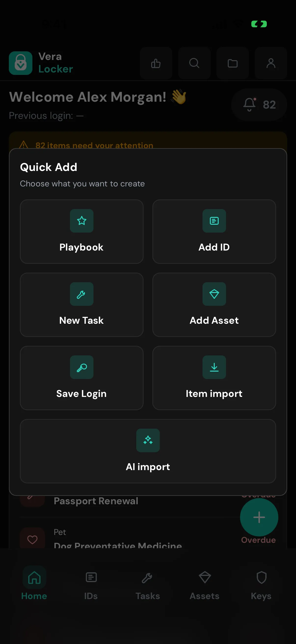296x644 pixels.
Task: Click the Add Asset diamond icon
Action: (214, 294)
